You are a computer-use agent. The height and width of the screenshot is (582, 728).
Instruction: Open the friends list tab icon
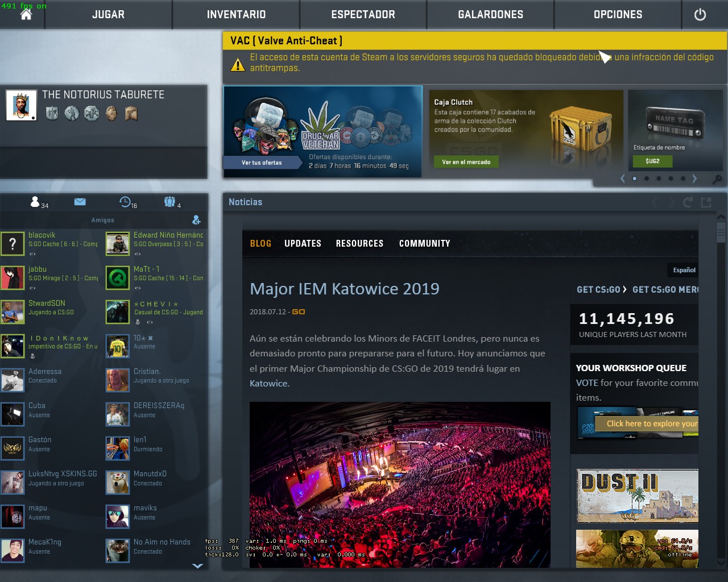click(35, 202)
